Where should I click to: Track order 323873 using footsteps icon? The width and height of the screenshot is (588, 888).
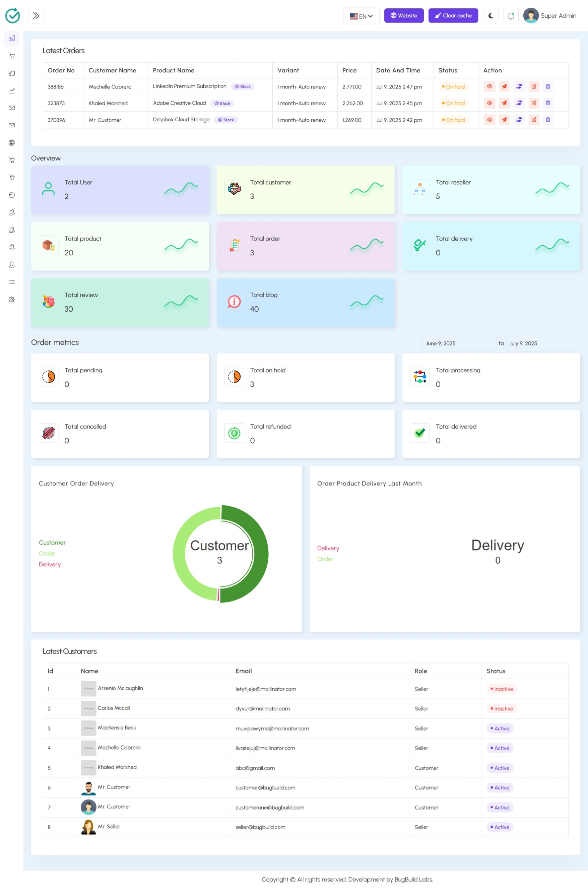tap(519, 103)
